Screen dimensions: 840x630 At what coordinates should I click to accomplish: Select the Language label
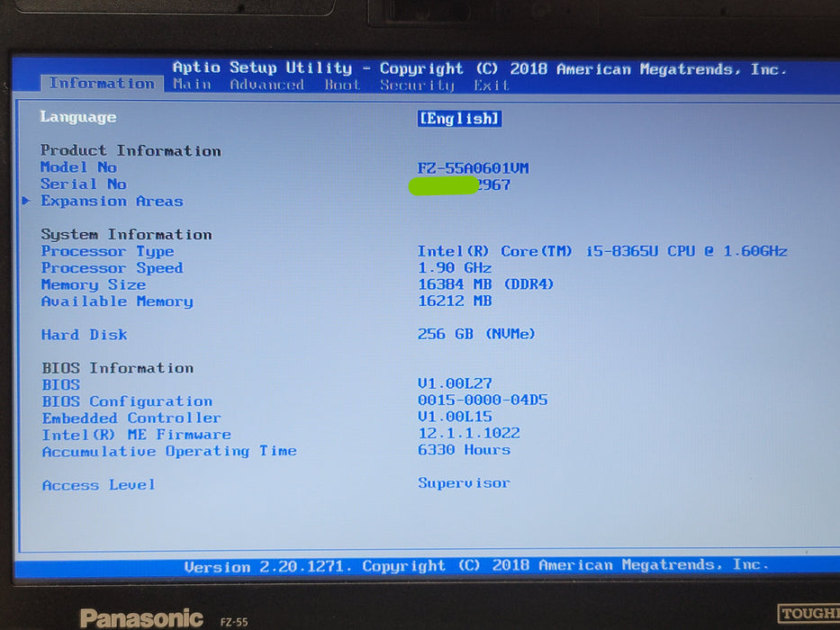(x=78, y=117)
